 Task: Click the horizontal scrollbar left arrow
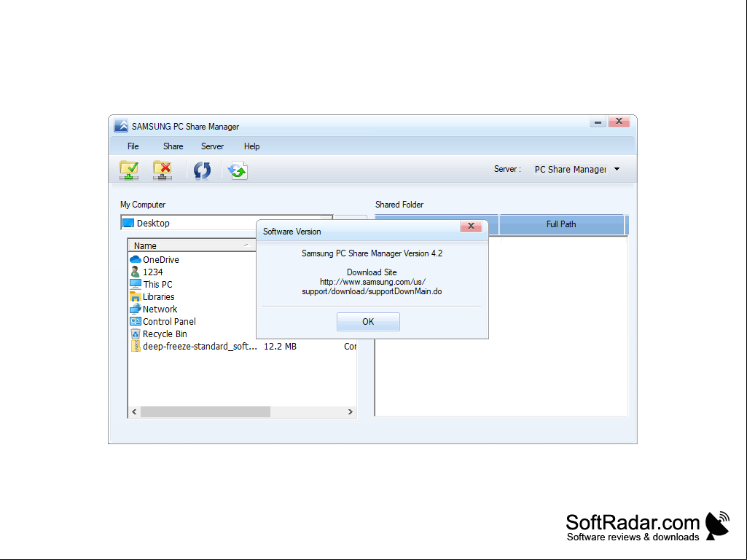(x=134, y=412)
